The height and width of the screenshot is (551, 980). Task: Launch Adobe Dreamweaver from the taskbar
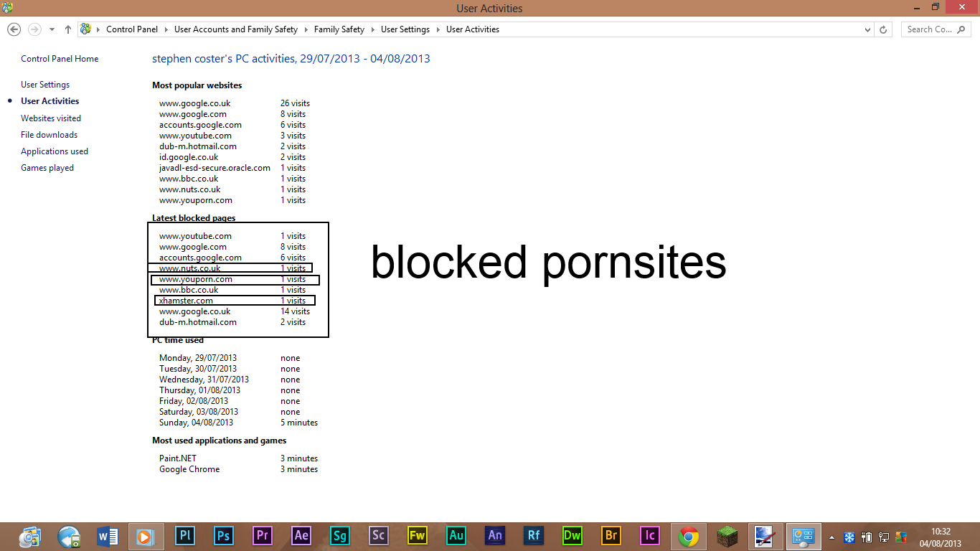[573, 535]
